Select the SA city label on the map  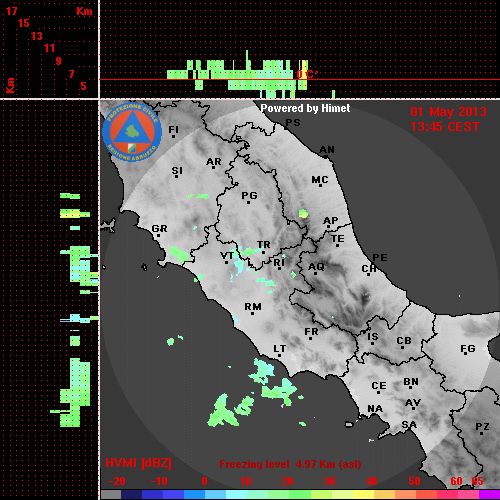409,425
